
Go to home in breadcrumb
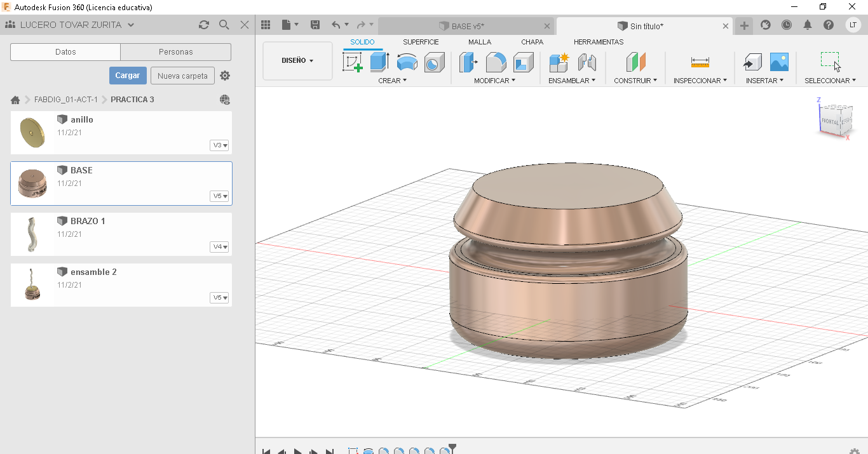[15, 100]
